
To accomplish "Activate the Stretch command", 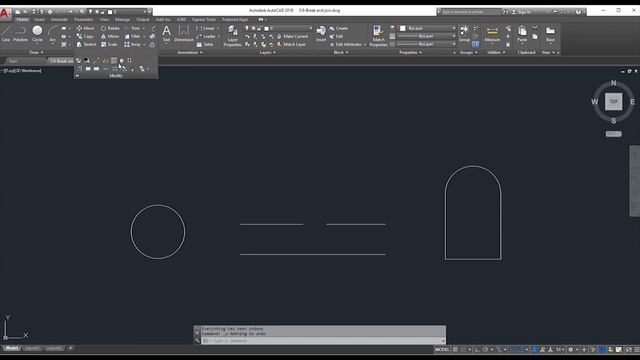I will coord(86,44).
